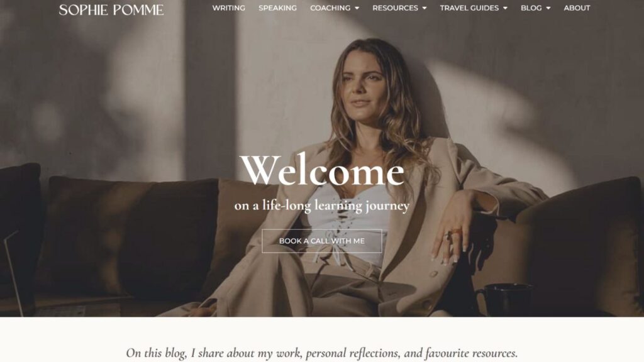Image resolution: width=644 pixels, height=362 pixels.
Task: Click the Sophie Pomme site logo
Action: pos(111,9)
